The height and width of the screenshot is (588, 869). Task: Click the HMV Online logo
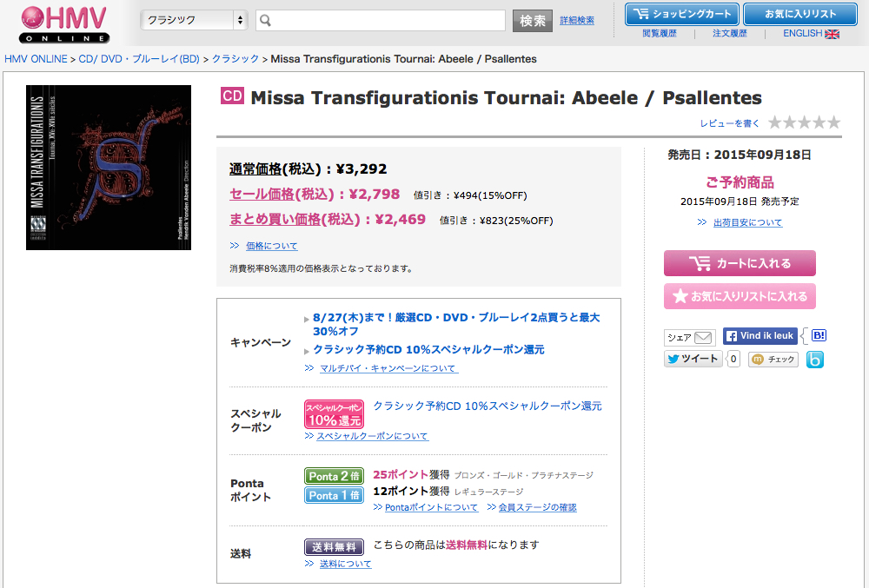click(65, 23)
